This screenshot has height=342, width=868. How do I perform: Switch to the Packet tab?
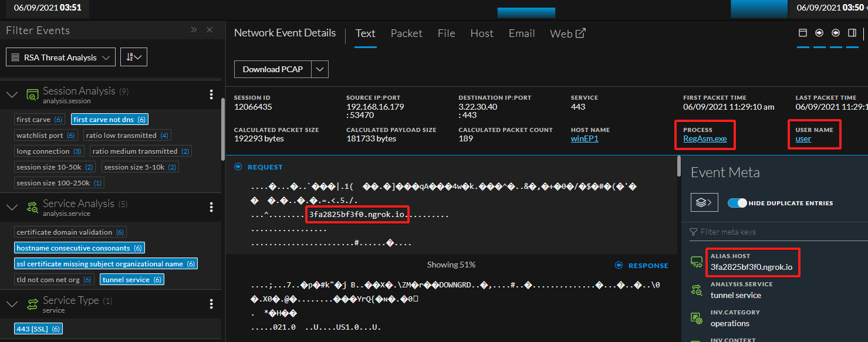pyautogui.click(x=406, y=33)
